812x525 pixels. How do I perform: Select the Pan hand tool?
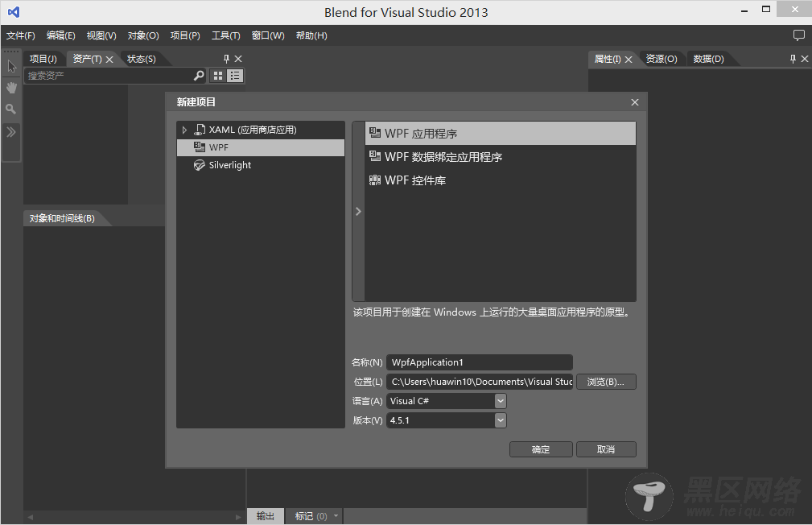[11, 88]
